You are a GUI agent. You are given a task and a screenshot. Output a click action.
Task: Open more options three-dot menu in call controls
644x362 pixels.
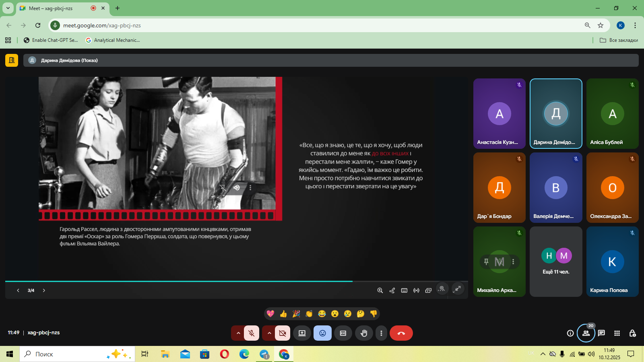[x=381, y=333]
